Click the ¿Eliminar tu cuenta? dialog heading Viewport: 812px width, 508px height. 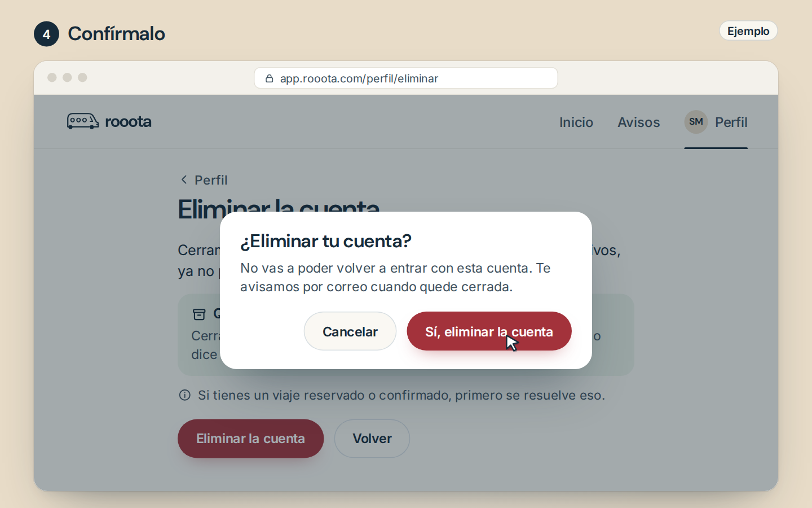pos(326,241)
